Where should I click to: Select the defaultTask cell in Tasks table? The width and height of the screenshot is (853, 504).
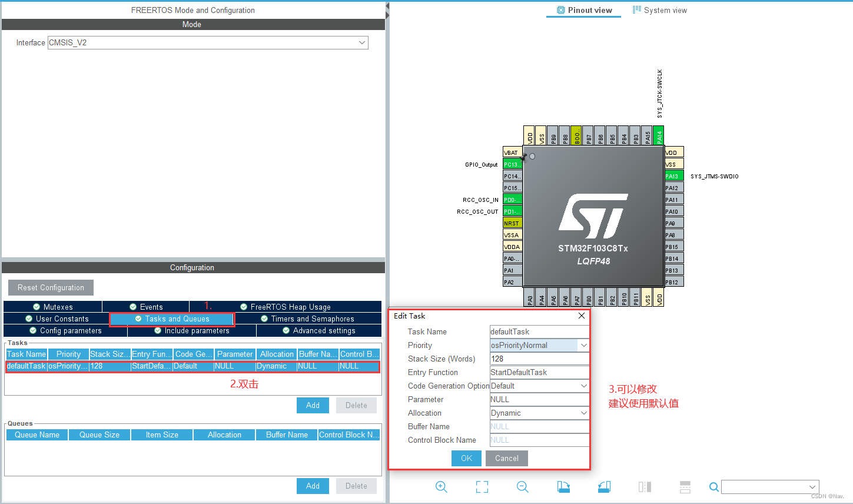coord(26,366)
